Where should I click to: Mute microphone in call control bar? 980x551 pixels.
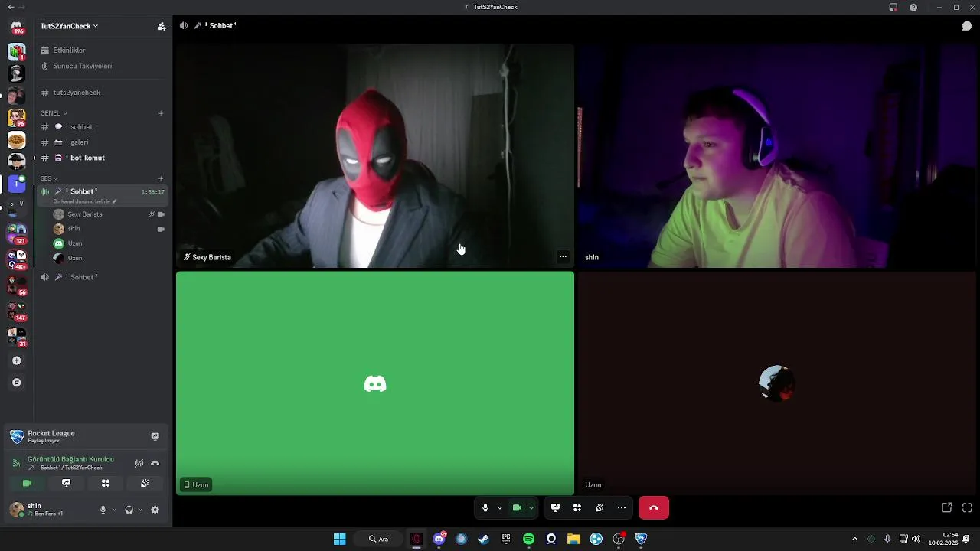485,507
